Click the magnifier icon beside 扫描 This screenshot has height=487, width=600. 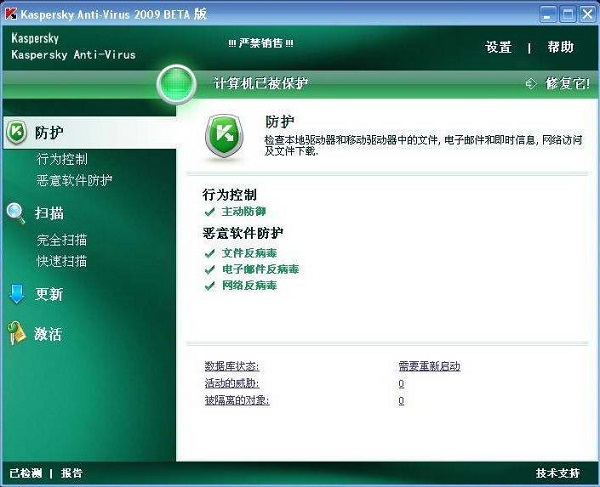pos(16,213)
